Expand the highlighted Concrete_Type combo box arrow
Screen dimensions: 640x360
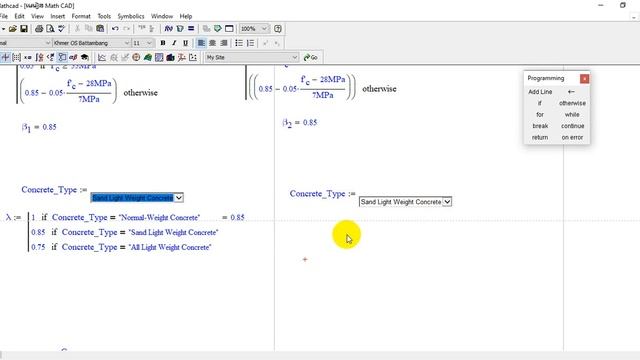179,198
